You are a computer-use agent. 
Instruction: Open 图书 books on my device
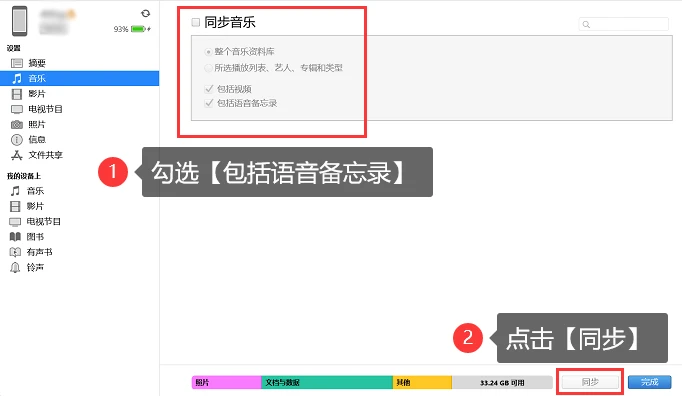27,237
